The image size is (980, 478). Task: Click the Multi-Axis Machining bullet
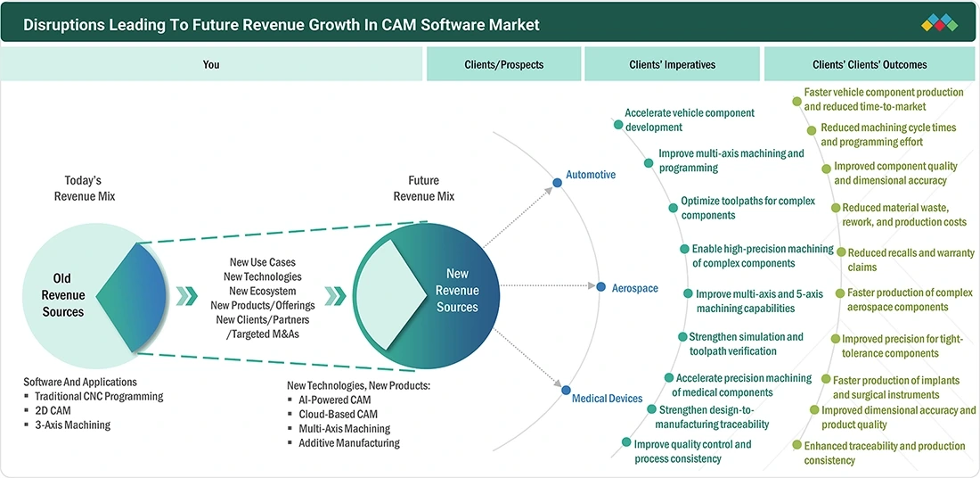[345, 429]
